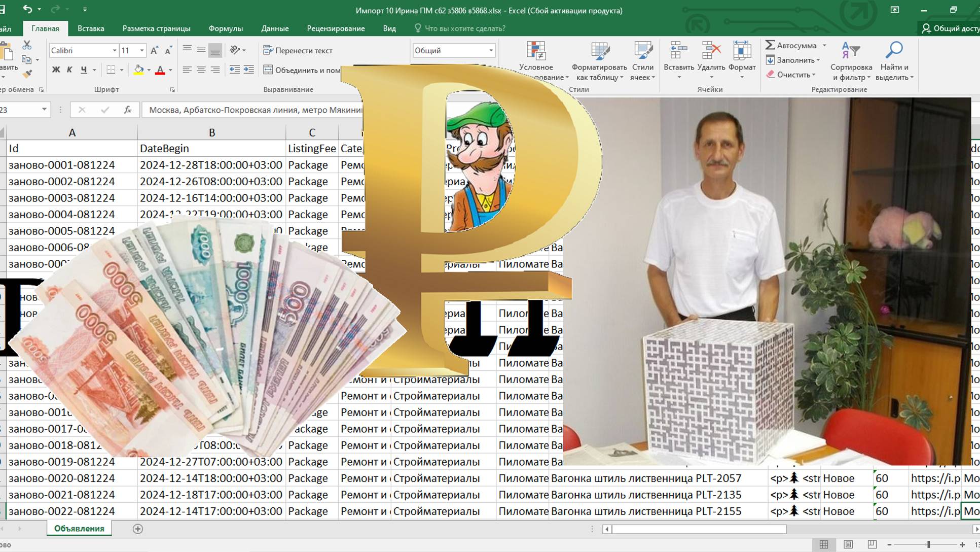This screenshot has height=552, width=980.
Task: Open Очистить clear dropdown
Action: click(x=791, y=75)
